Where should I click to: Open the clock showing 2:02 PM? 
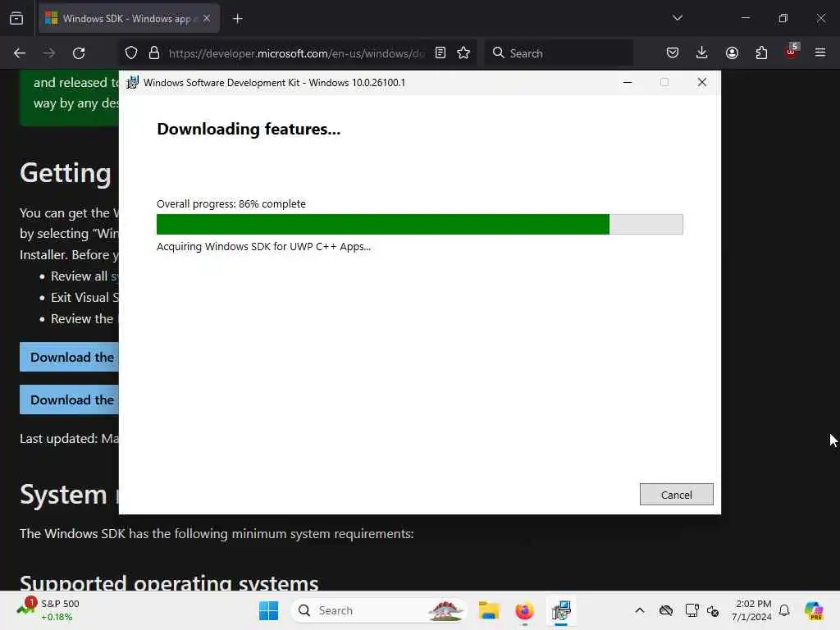click(x=752, y=610)
